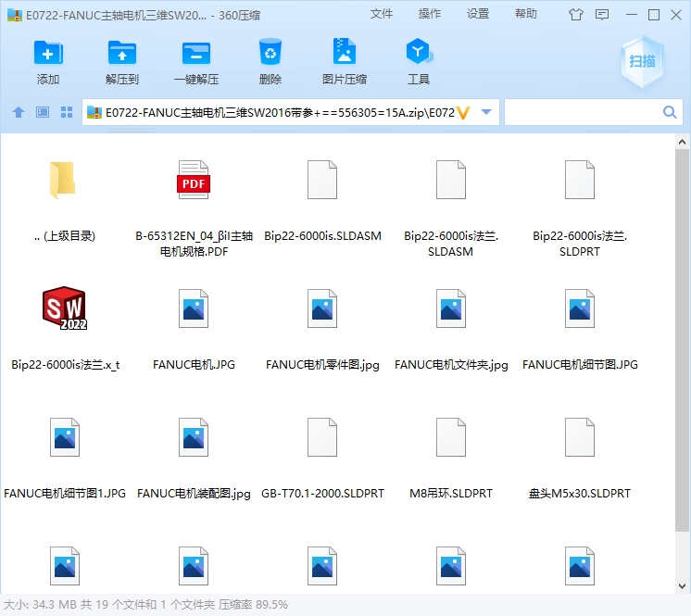The width and height of the screenshot is (691, 616).
Task: Select the FANUC电机细节图1.JPG image icon
Action: (x=65, y=437)
